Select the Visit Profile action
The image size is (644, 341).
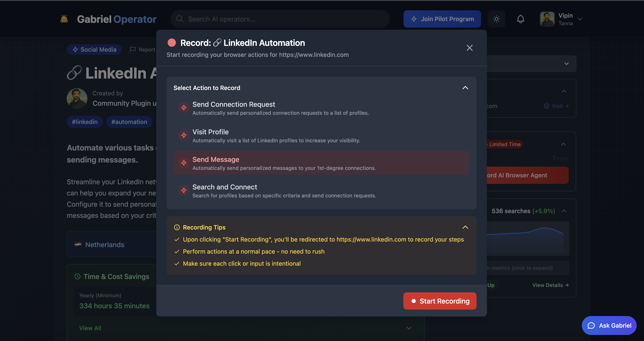pyautogui.click(x=321, y=135)
